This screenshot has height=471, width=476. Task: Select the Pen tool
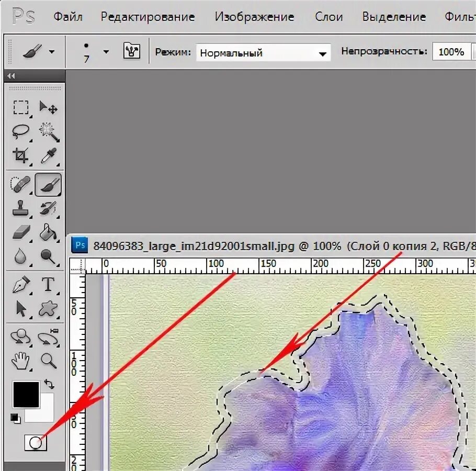point(20,285)
